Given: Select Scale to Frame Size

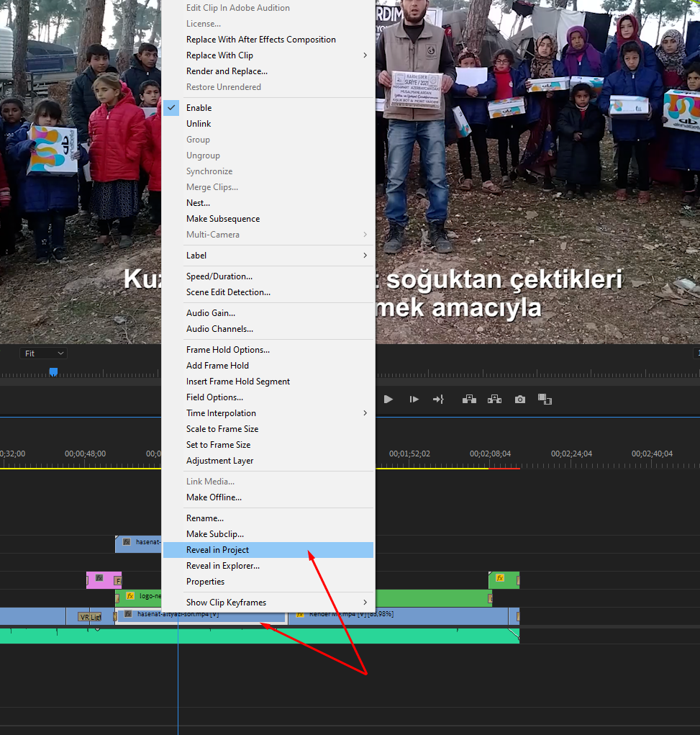Looking at the screenshot, I should point(268,429).
